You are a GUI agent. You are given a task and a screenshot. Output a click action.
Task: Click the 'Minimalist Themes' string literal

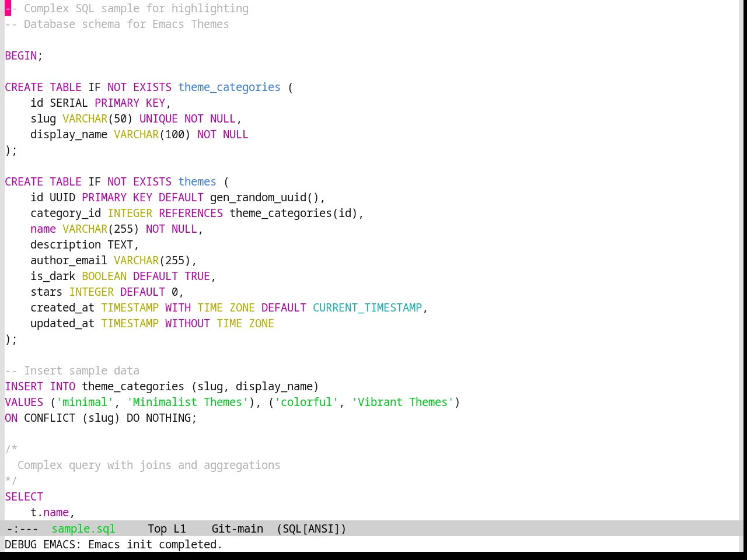click(187, 402)
